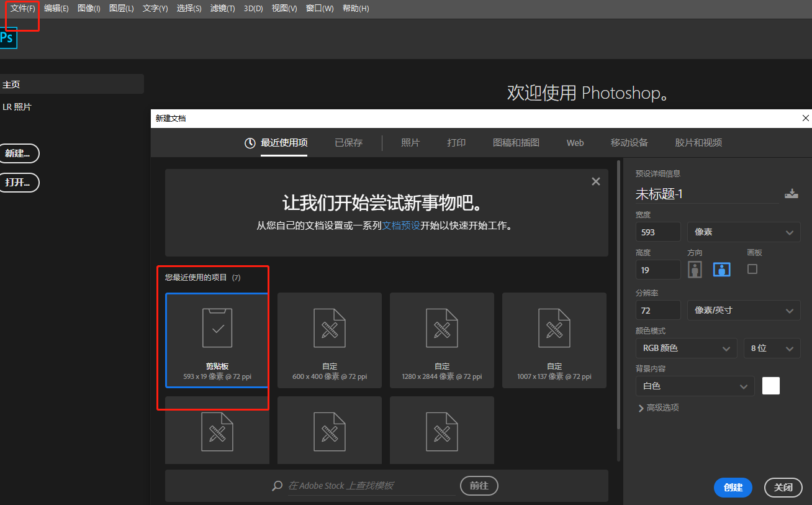
Task: Switch to the 图稿和插图 tab
Action: 516,143
